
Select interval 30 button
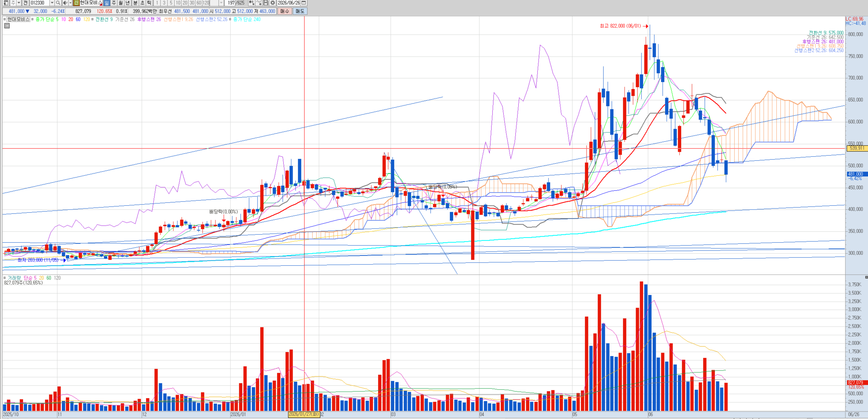192,3
